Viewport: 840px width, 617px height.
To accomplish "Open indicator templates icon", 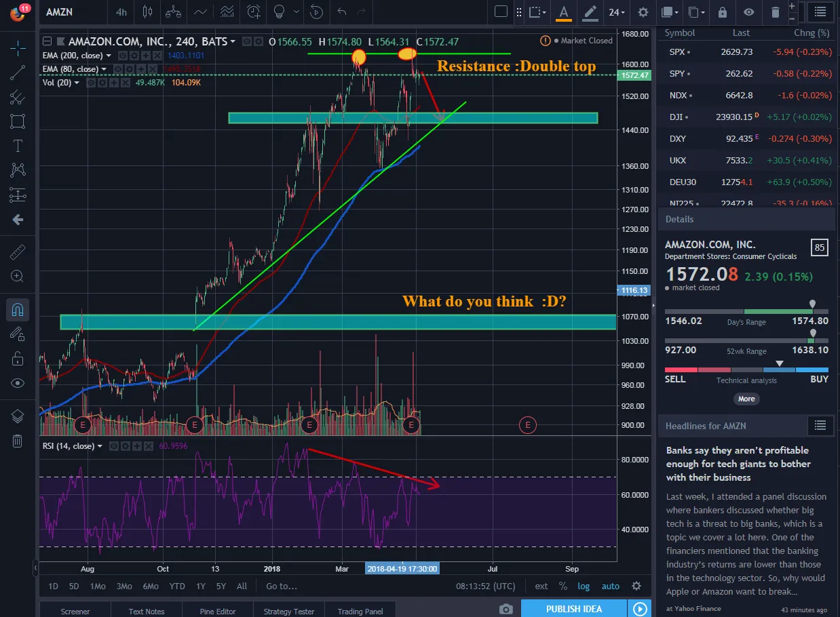I will (x=227, y=12).
